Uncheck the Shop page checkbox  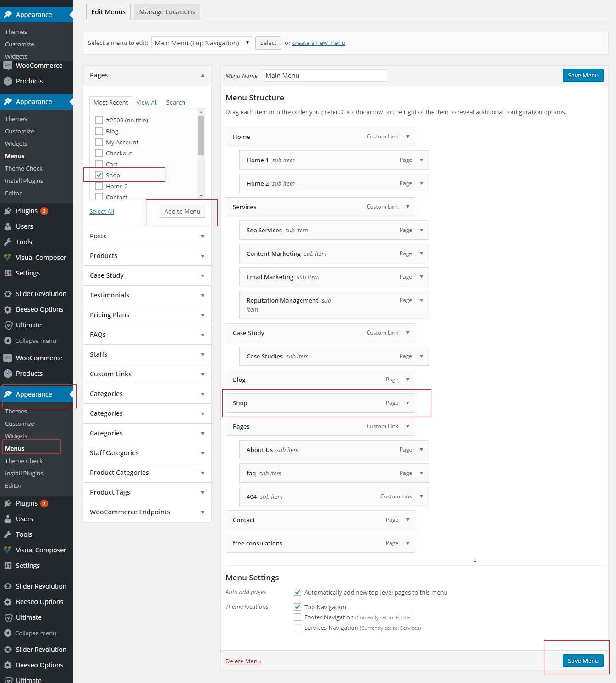click(x=99, y=175)
